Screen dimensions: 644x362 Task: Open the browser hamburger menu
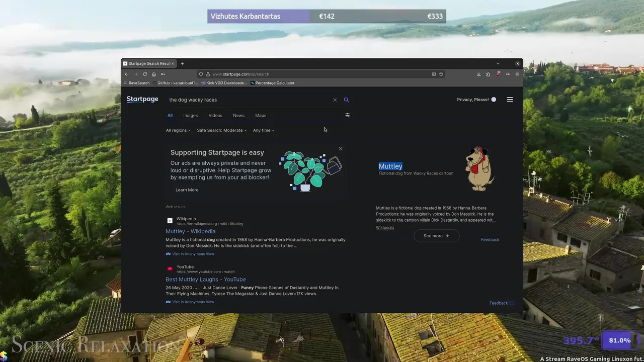point(517,74)
